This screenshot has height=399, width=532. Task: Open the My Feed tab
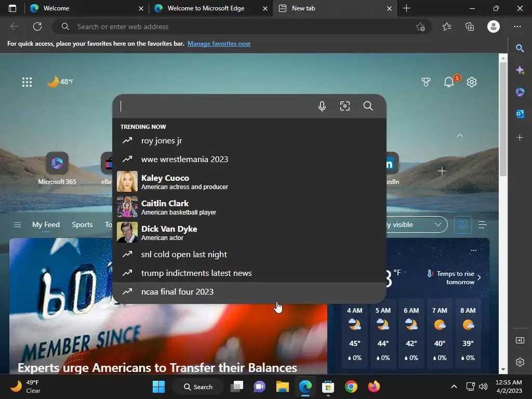[x=46, y=224]
